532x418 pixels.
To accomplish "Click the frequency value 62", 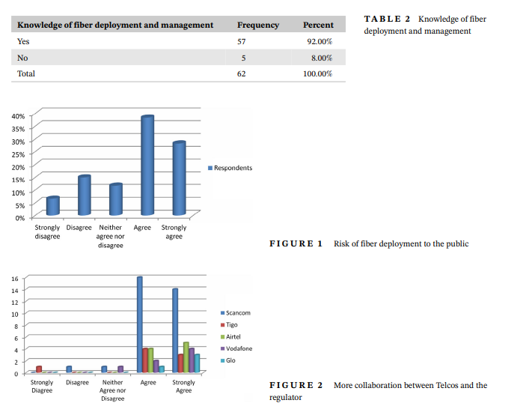I will tap(241, 73).
